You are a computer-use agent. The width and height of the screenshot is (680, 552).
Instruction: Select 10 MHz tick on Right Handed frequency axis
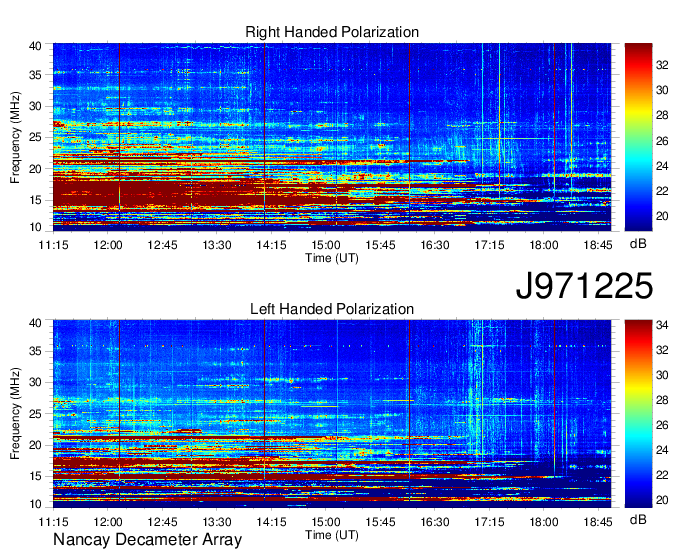(35, 227)
